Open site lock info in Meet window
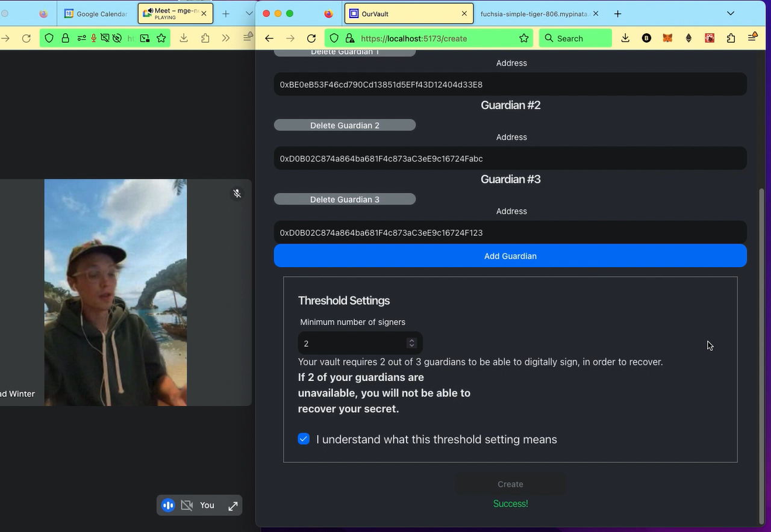 coord(65,39)
